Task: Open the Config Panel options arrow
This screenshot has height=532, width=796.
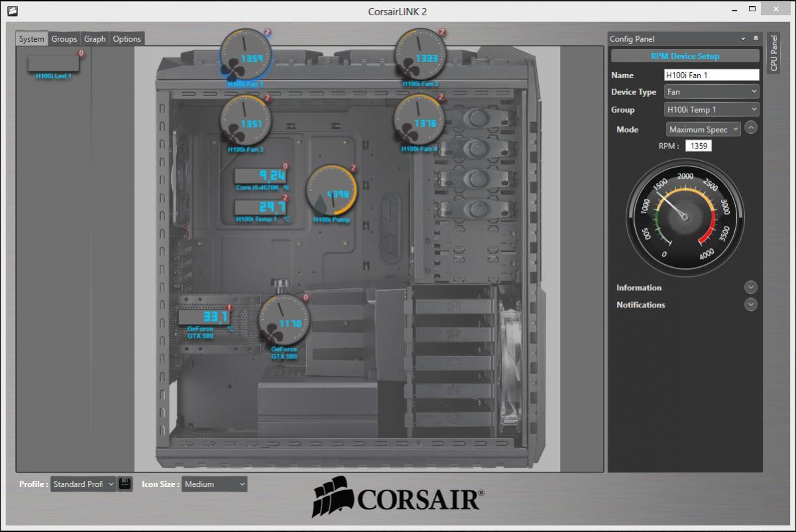Action: (744, 39)
